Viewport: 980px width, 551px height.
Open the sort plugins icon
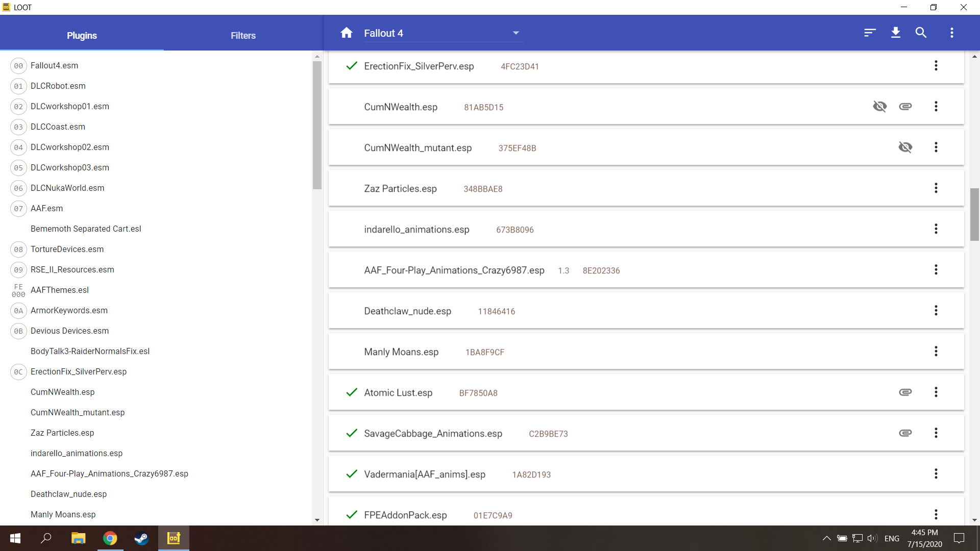pos(870,32)
